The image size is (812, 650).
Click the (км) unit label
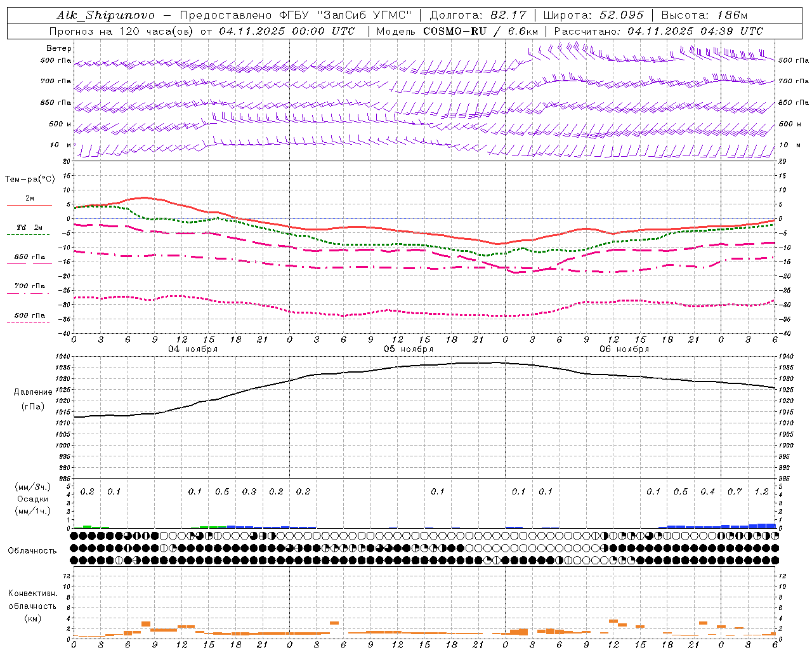[x=33, y=618]
